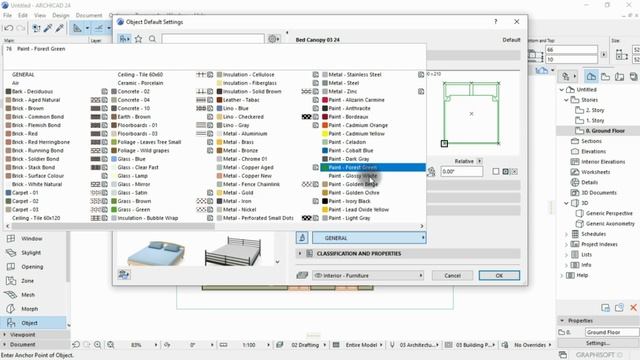Image resolution: width=640 pixels, height=360 pixels.
Task: Open the library gear settings dropdown
Action: (273, 39)
